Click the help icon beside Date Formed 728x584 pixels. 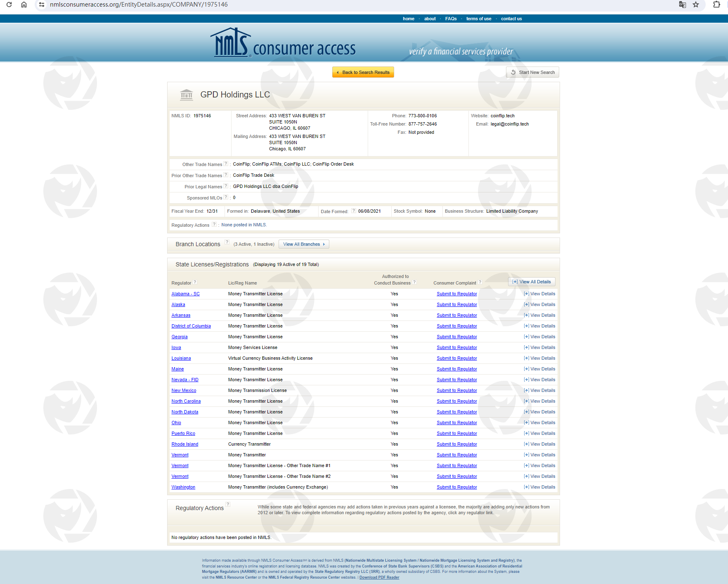click(354, 211)
